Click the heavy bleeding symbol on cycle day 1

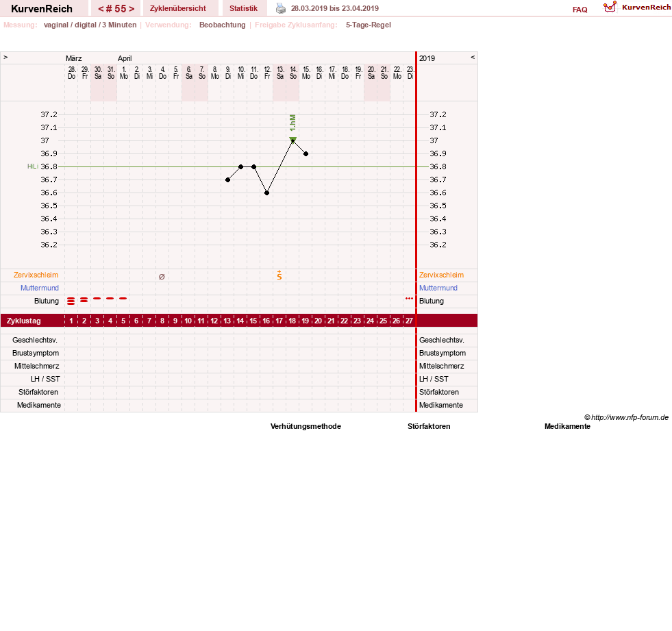click(71, 301)
